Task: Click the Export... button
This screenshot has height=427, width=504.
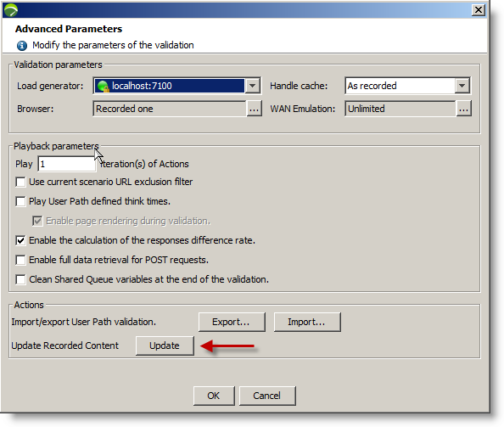Action: tap(232, 322)
